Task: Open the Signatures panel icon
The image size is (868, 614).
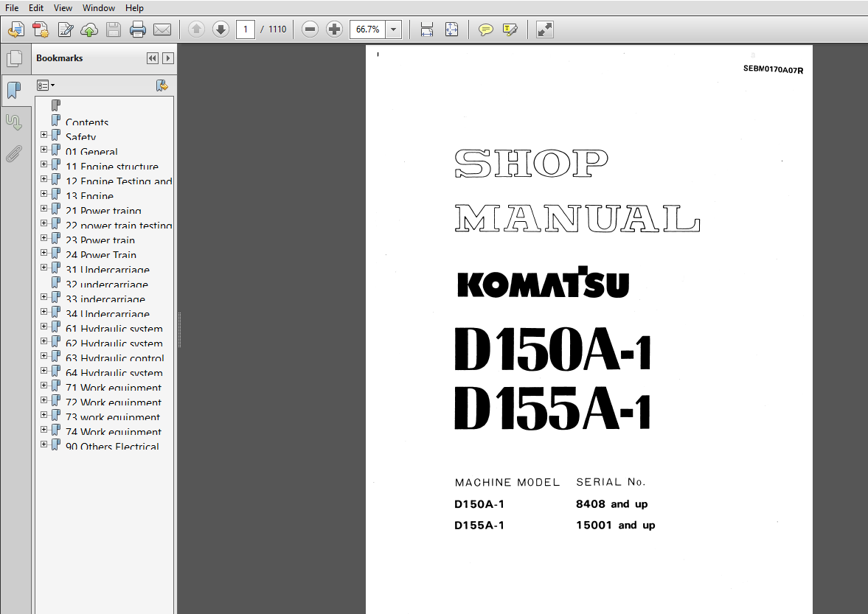Action: tap(15, 122)
